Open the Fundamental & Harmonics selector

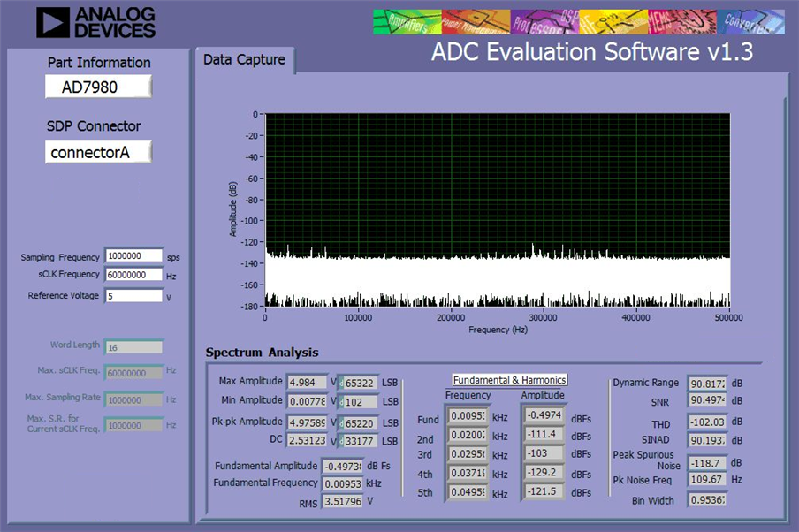coord(510,380)
